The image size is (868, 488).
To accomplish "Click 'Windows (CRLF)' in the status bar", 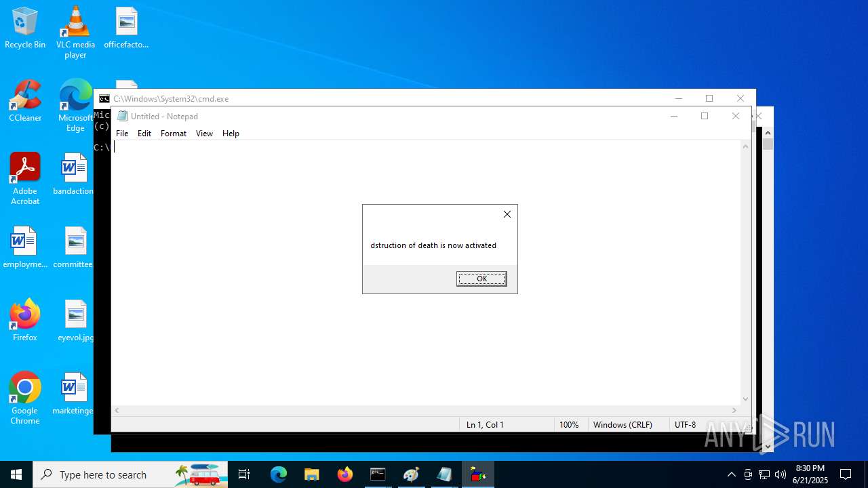I will [x=623, y=424].
